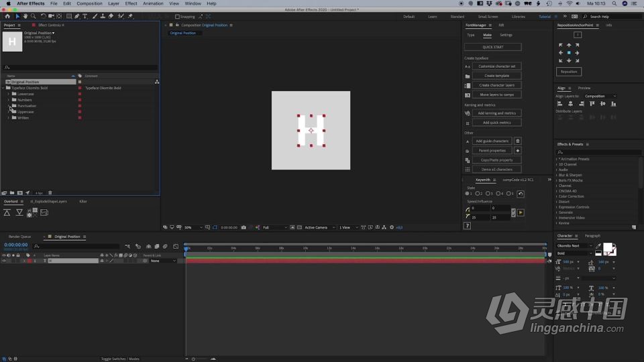
Task: Click the Home icon in toolbar
Action: click(7, 16)
